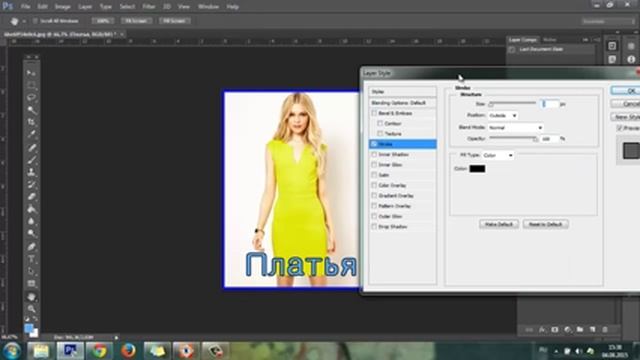Screen dimensions: 640x360
Task: Select the Clone Stamp tool
Action: pyautogui.click(x=31, y=172)
